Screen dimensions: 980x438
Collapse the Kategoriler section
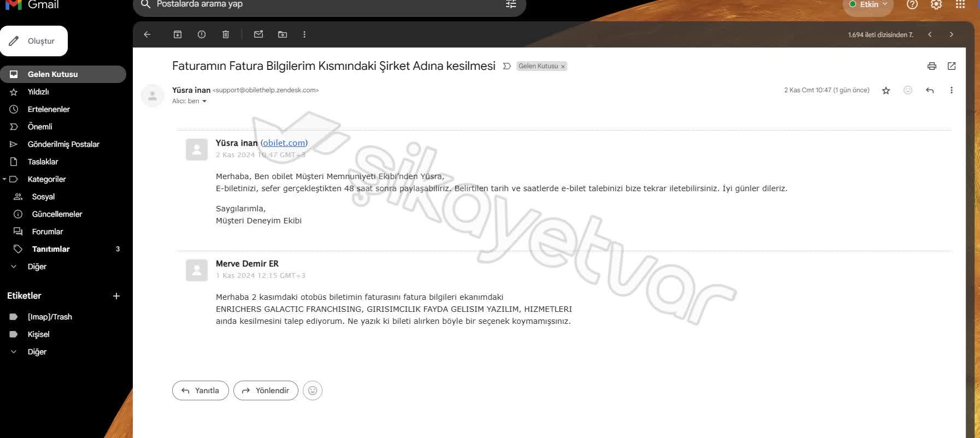tap(4, 179)
